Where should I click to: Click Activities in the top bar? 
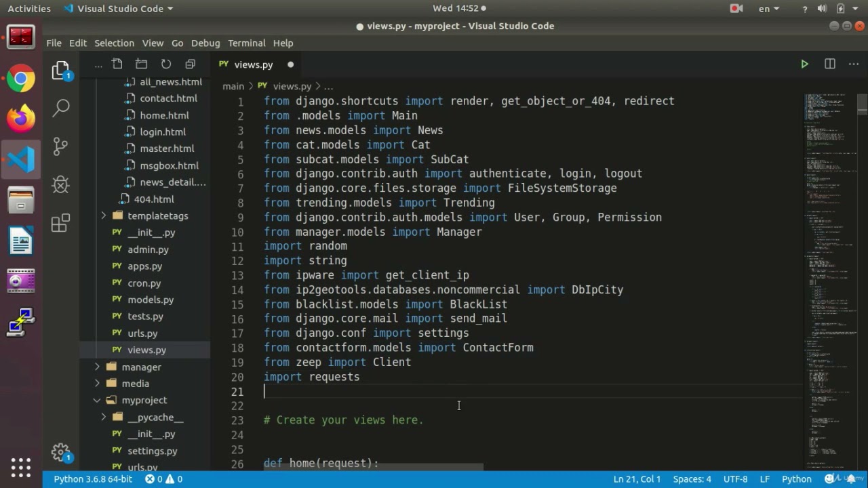point(29,8)
